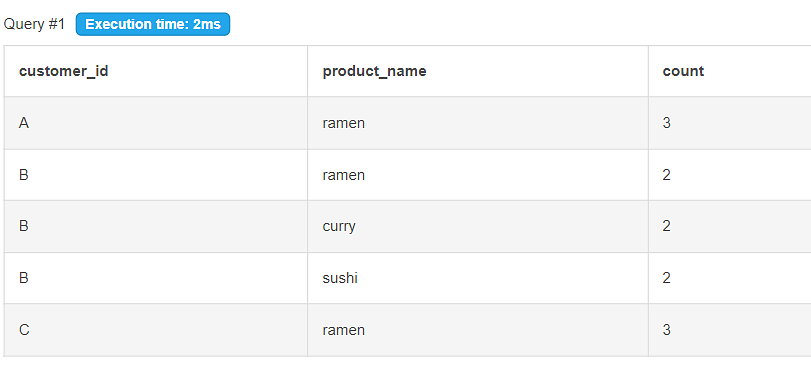Click count 2 in the sushi row
This screenshot has width=811, height=370.
click(730, 278)
